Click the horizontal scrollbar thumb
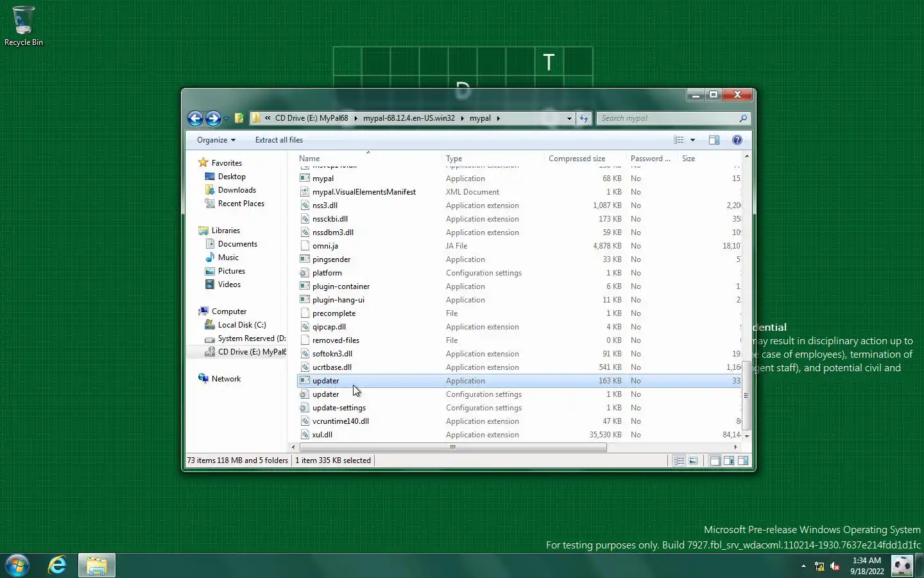 click(452, 447)
